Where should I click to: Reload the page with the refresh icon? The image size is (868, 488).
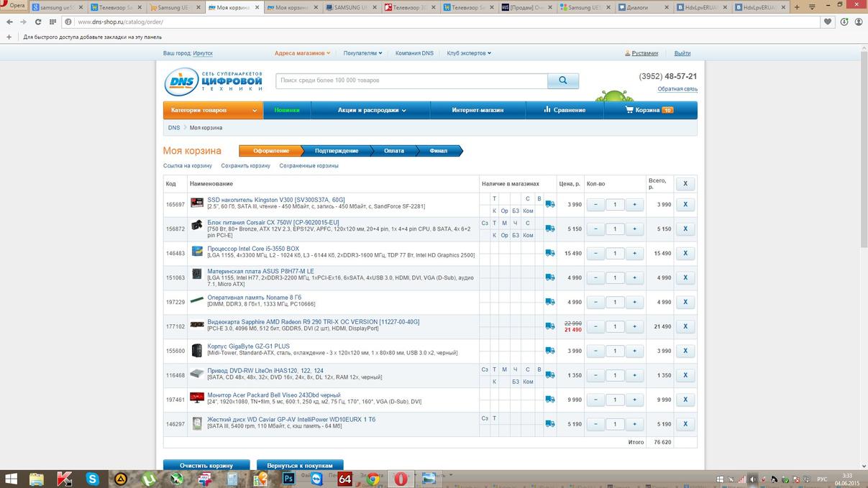(x=38, y=22)
